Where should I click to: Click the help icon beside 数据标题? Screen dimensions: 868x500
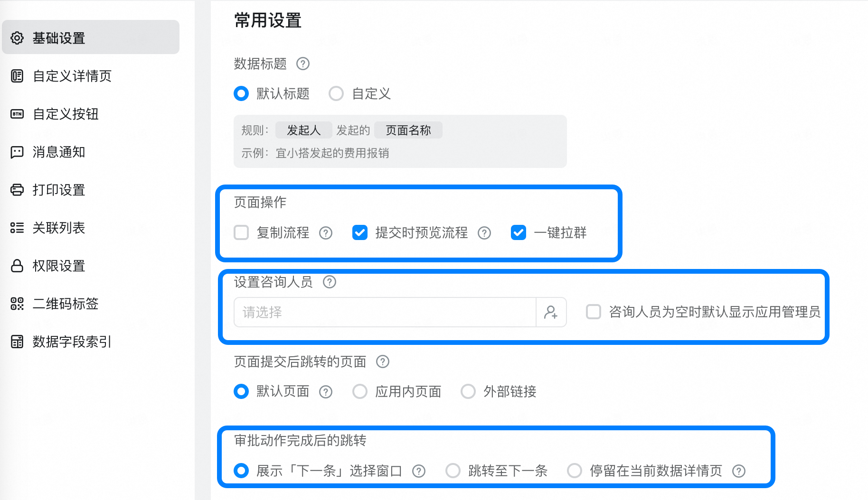point(303,64)
